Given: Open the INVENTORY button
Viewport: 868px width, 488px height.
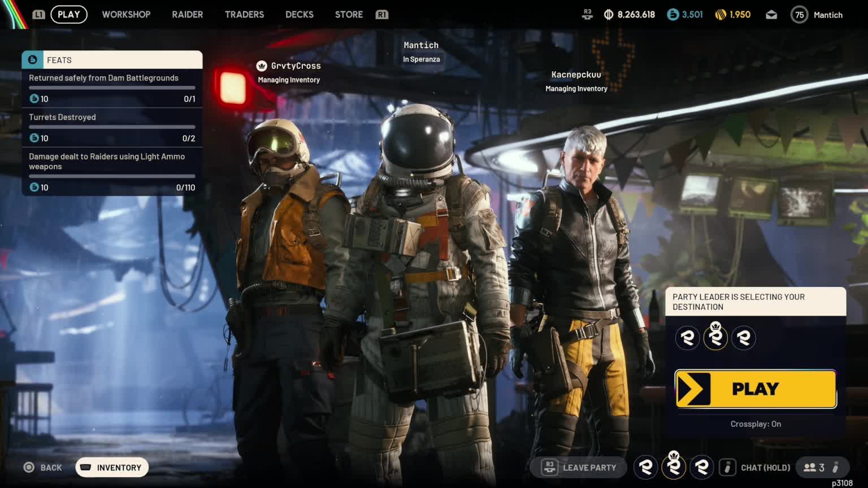Looking at the screenshot, I should coord(112,467).
